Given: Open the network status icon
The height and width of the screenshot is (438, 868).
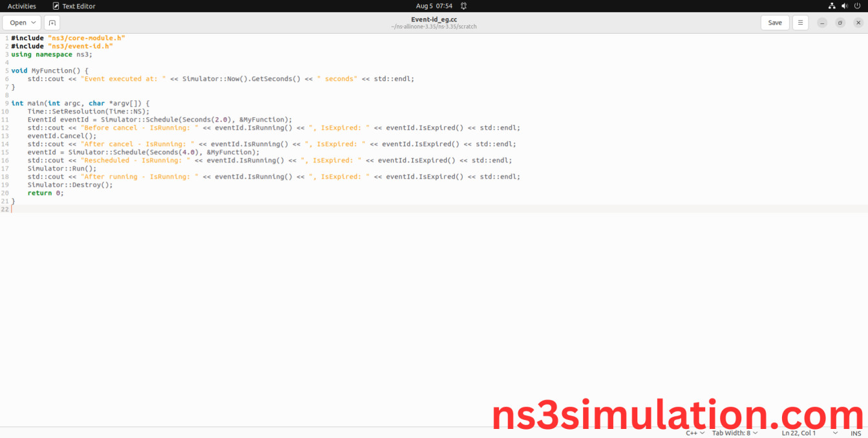Looking at the screenshot, I should [x=832, y=6].
